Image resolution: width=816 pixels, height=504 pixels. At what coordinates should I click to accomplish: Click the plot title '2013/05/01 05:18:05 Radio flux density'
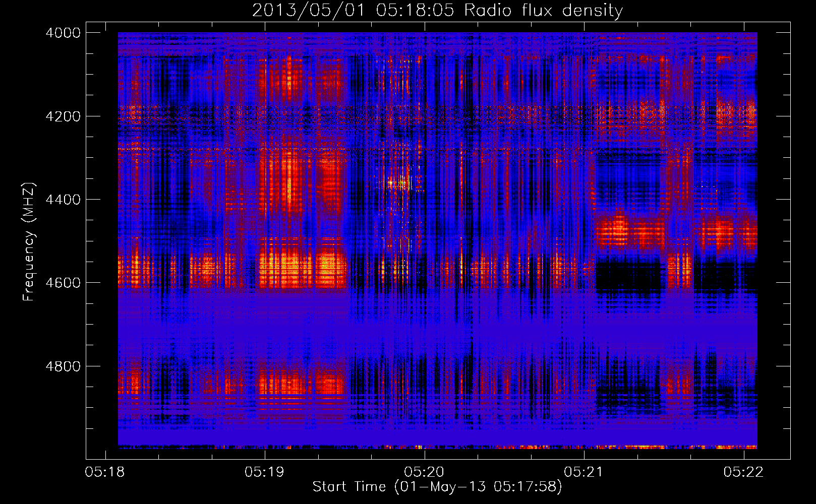(438, 11)
